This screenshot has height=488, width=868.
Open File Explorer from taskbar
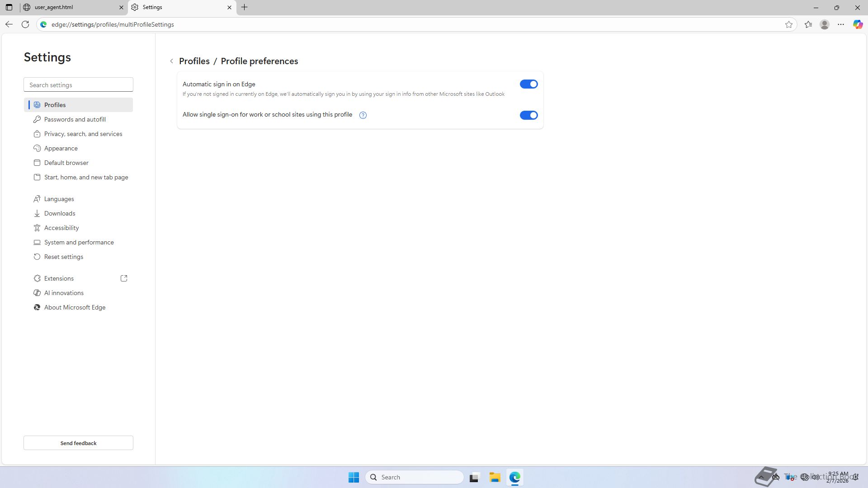coord(495,477)
